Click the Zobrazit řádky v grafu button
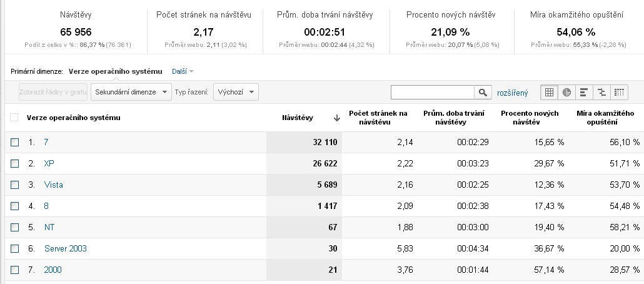This screenshot has height=284, width=644. [53, 92]
